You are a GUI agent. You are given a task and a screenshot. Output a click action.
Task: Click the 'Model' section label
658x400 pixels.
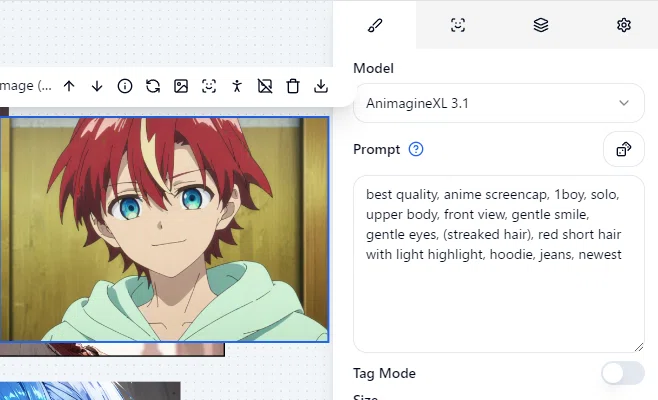[x=373, y=68]
